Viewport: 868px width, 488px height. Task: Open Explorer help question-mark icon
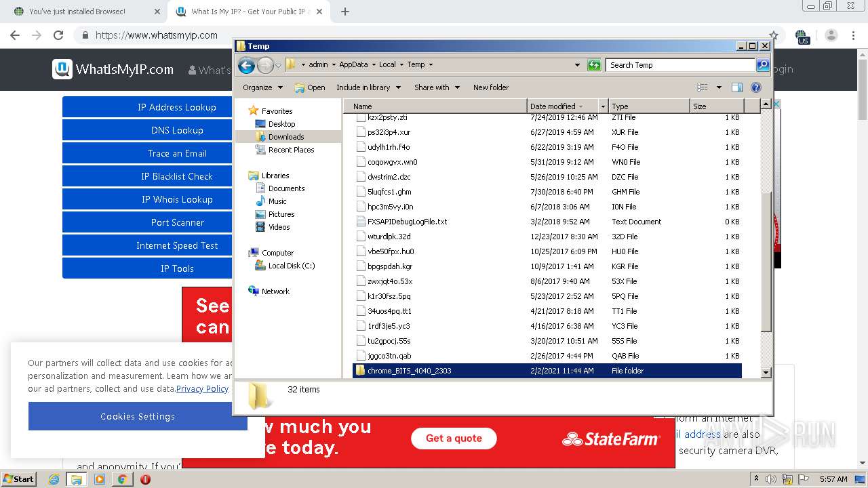(756, 87)
